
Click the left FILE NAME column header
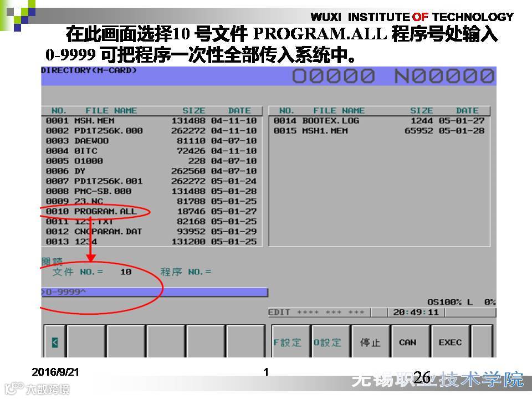pos(111,111)
